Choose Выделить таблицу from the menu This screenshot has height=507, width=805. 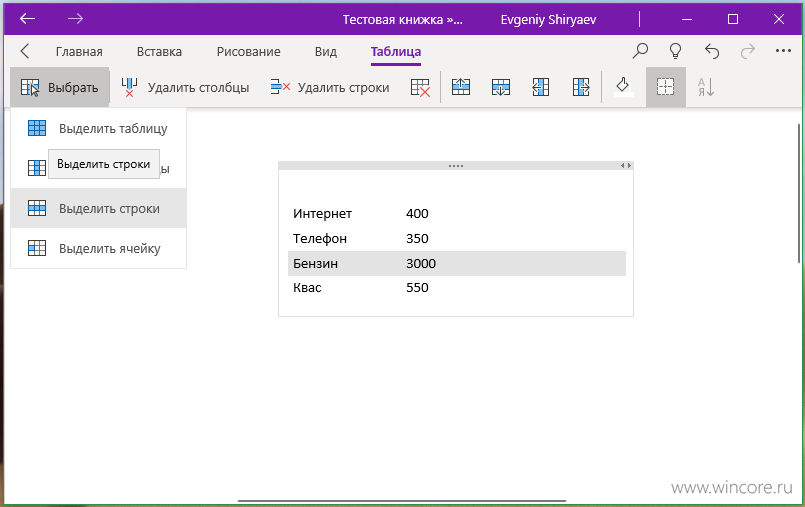tap(99, 128)
